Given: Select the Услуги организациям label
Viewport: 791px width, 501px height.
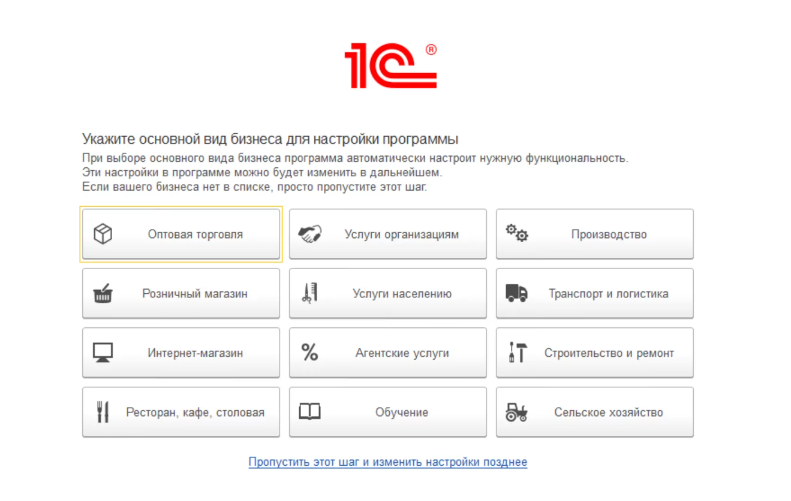Looking at the screenshot, I should [402, 235].
